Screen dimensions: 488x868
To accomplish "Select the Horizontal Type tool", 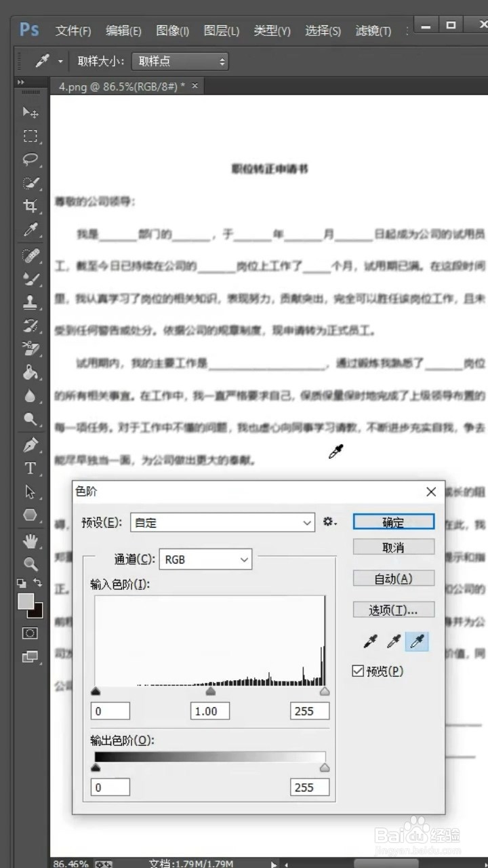I will click(x=30, y=469).
